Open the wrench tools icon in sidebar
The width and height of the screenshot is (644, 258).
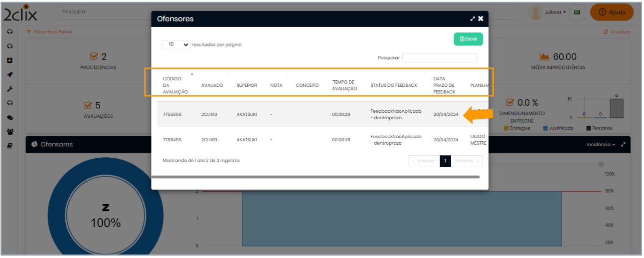[9, 89]
